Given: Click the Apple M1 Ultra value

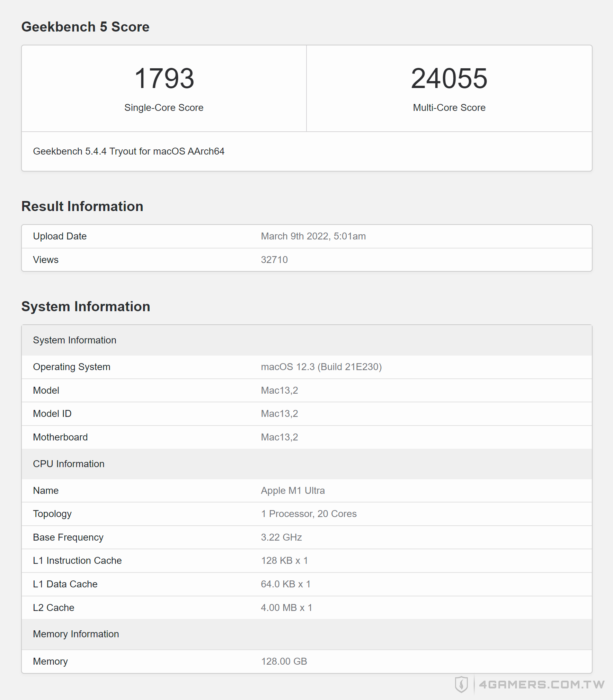Looking at the screenshot, I should tap(293, 491).
